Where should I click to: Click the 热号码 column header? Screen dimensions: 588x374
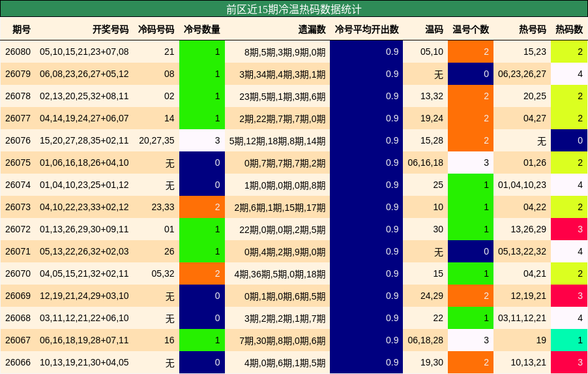(533, 29)
